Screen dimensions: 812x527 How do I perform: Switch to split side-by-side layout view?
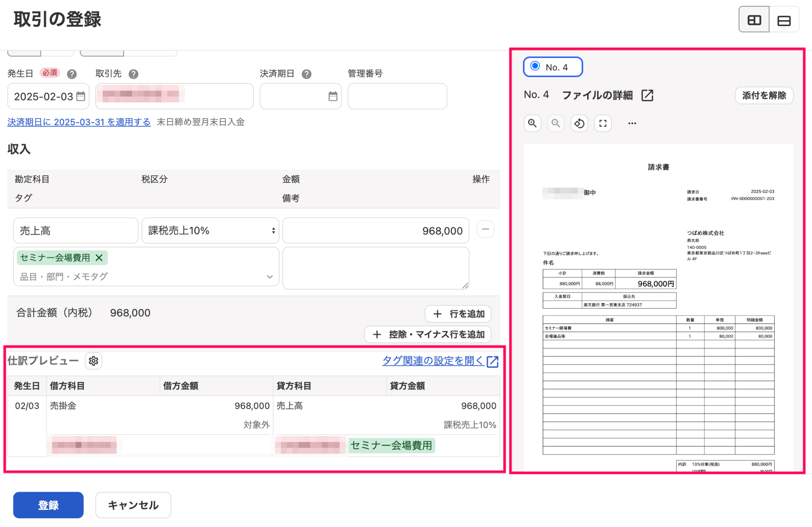[754, 20]
